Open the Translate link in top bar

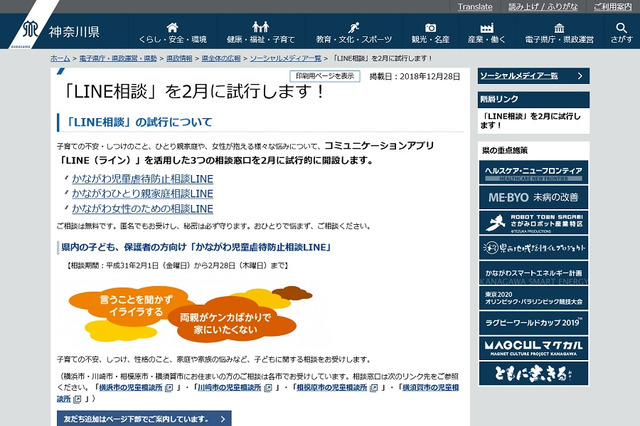[475, 7]
